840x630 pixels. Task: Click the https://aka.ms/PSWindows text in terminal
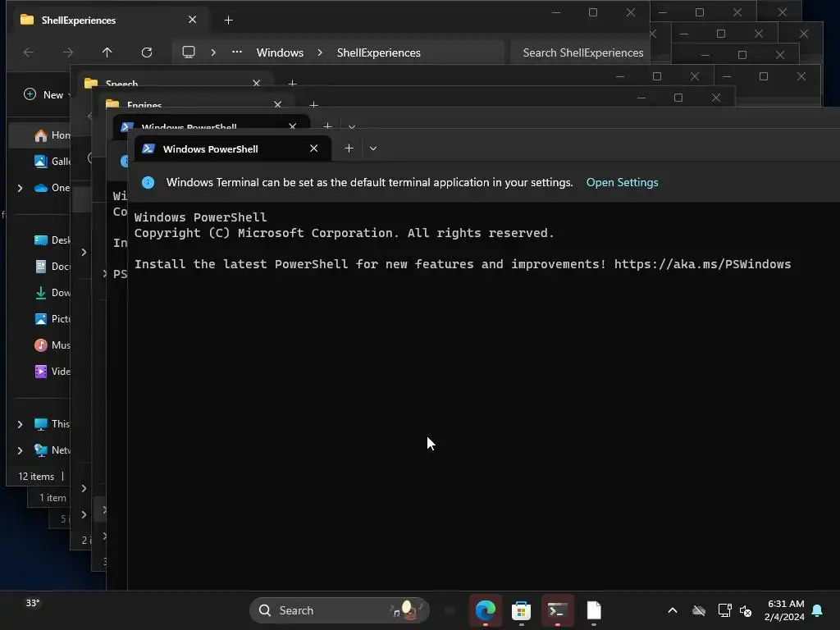(702, 264)
